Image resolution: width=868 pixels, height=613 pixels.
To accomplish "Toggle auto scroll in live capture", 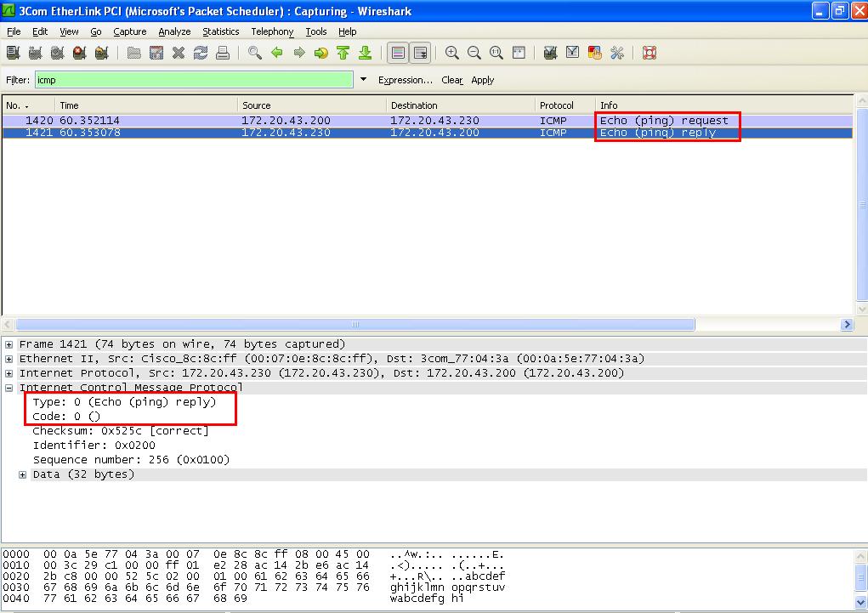I will coord(420,53).
